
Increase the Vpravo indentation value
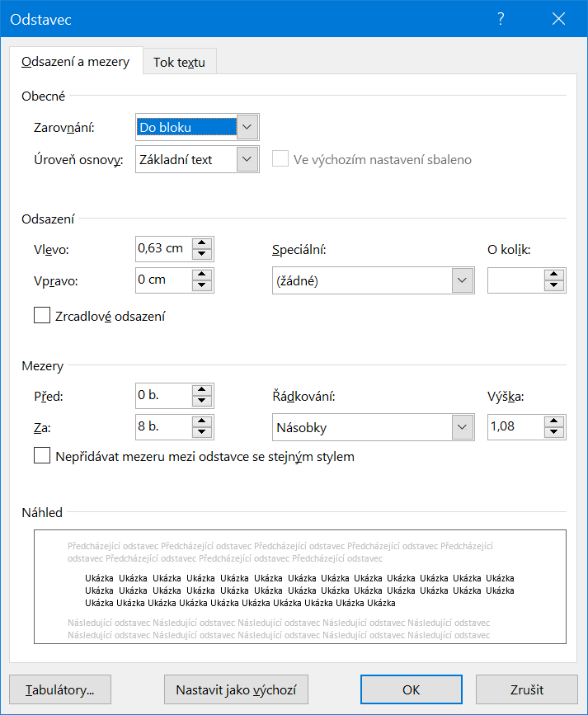(x=202, y=275)
